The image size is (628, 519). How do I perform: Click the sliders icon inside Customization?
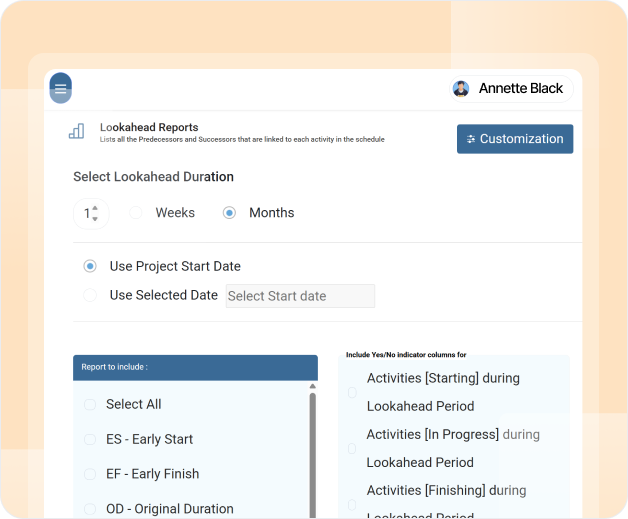click(x=471, y=139)
